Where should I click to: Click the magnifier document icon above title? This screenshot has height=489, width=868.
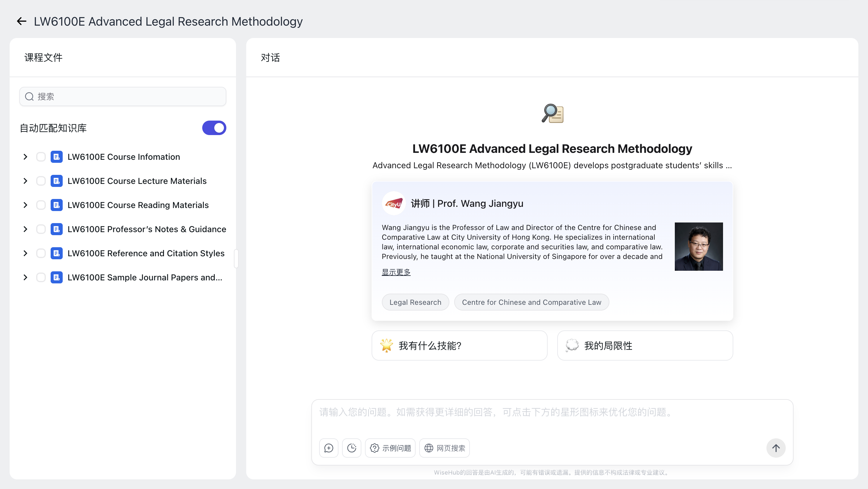552,114
